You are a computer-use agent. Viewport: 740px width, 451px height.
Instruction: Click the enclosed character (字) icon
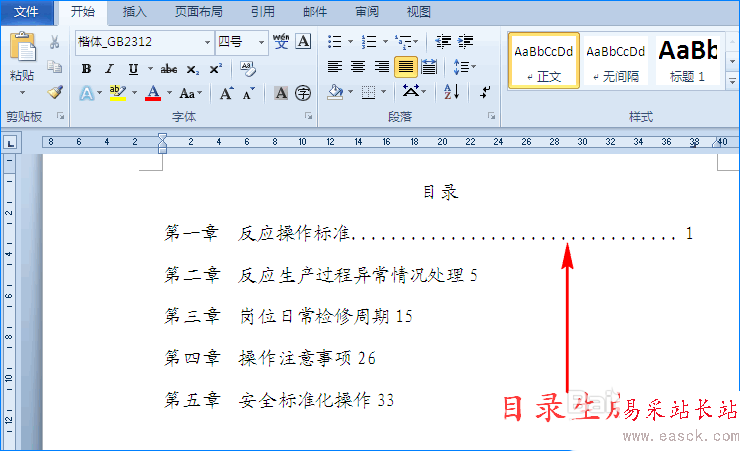tap(303, 93)
